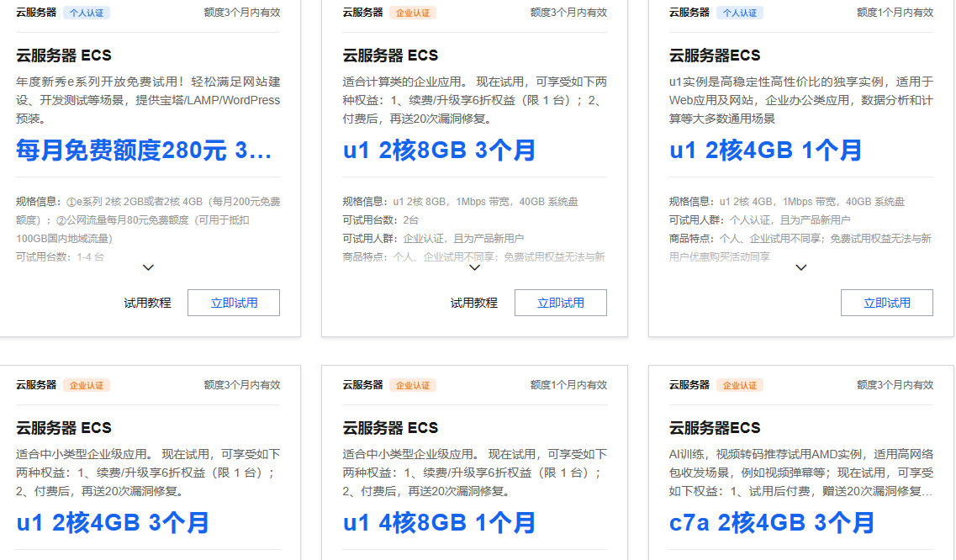Click 规格信息 u1 2核 8GB spec line
956x560 pixels.
tap(460, 201)
